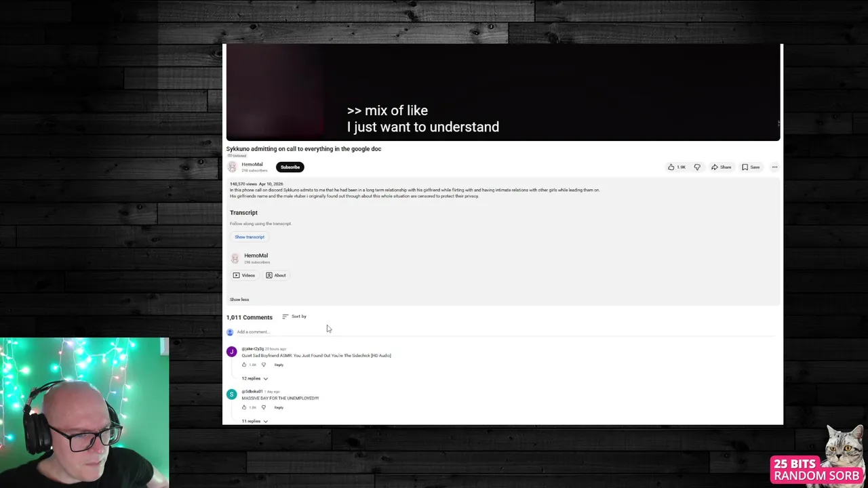Click the 'Quiet Sad Boyfriend ASMR' comment text
Screen dimensions: 868x488
(x=316, y=356)
